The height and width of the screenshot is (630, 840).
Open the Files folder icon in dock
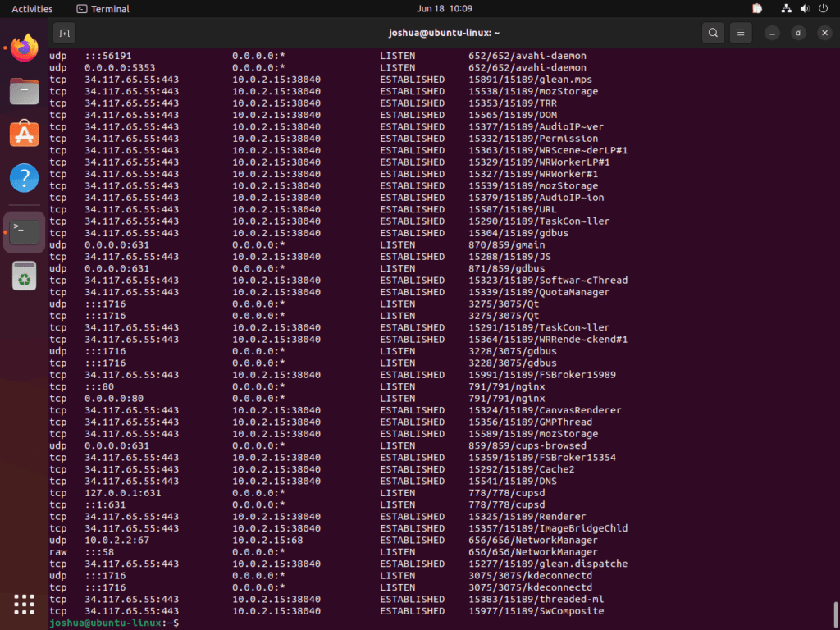[x=24, y=91]
